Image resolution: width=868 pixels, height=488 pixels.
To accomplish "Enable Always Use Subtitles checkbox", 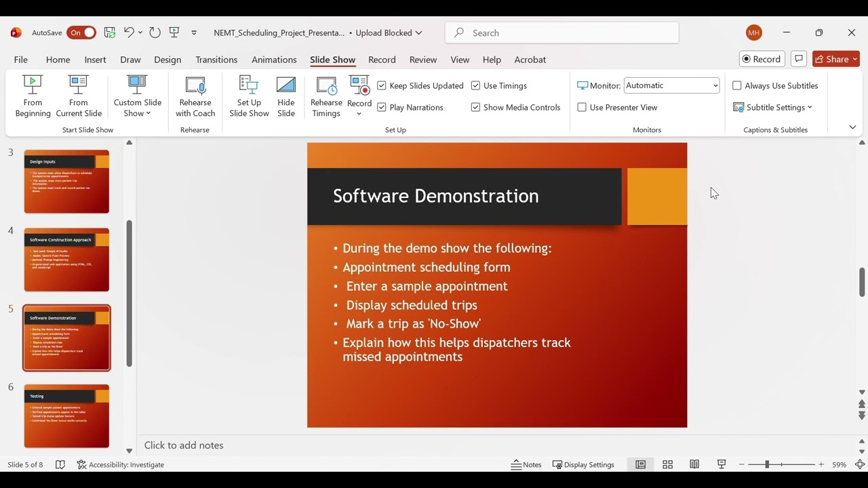I will 737,85.
